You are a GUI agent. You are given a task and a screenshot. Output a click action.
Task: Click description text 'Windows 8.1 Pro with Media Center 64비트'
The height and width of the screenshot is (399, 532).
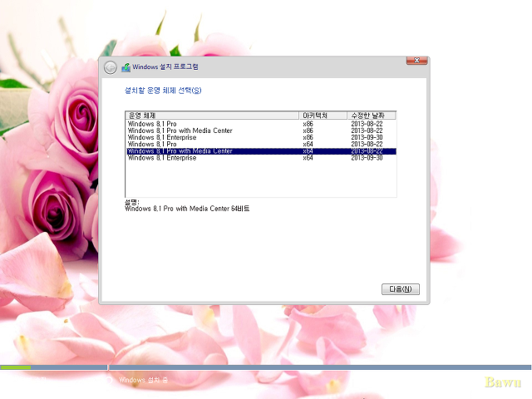click(187, 209)
